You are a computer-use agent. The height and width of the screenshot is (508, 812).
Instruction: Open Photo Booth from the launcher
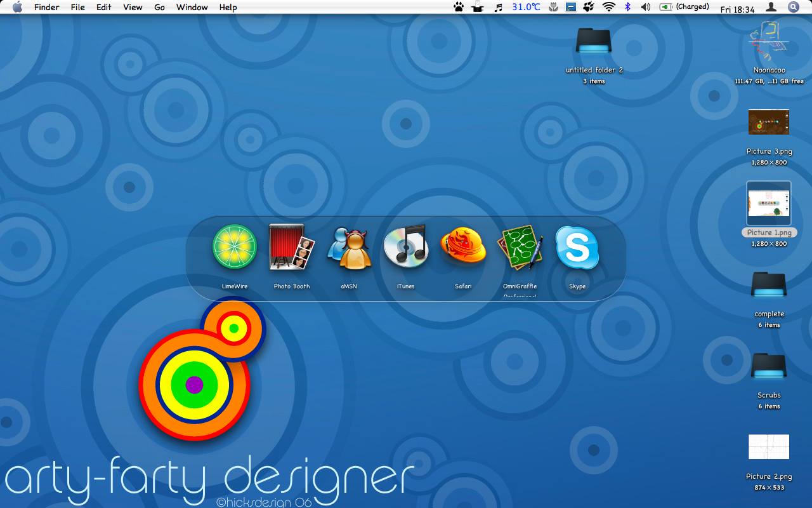292,246
